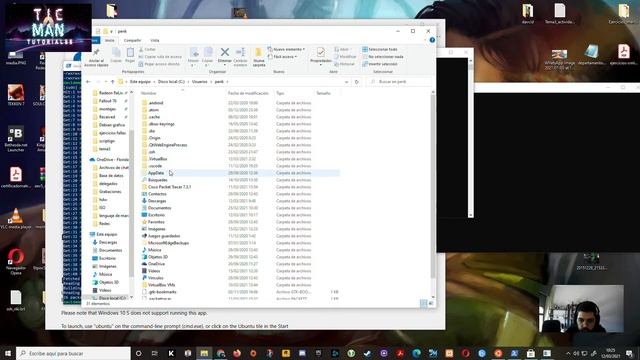Click the Up one level arrow
Image resolution: width=640 pixels, height=360 pixels.
coord(113,82)
